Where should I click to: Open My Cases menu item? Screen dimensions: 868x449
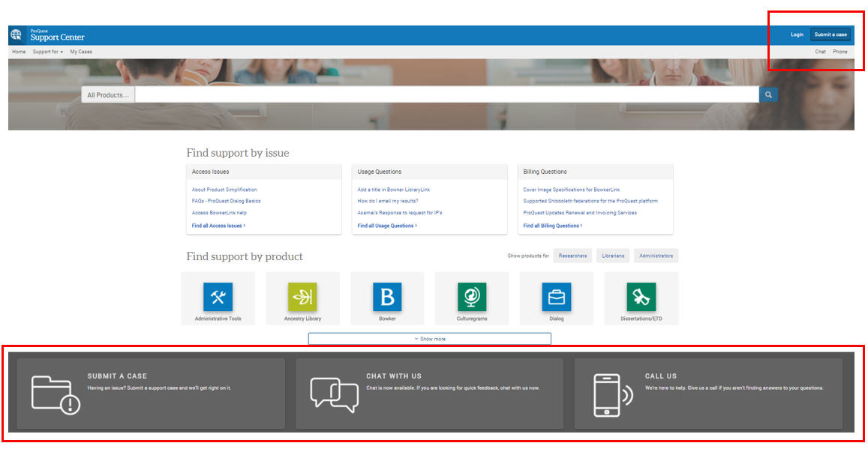coord(81,52)
